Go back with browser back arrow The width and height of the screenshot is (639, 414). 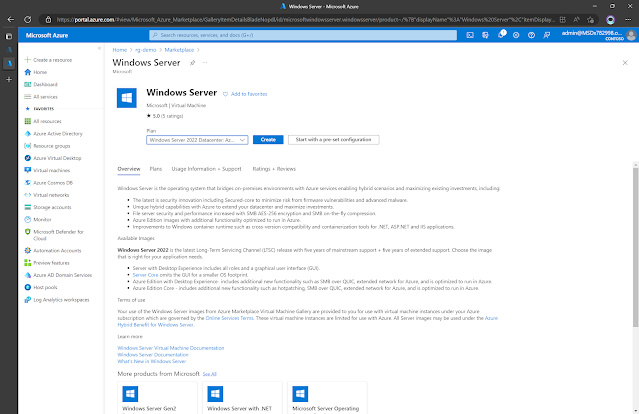(x=11, y=20)
